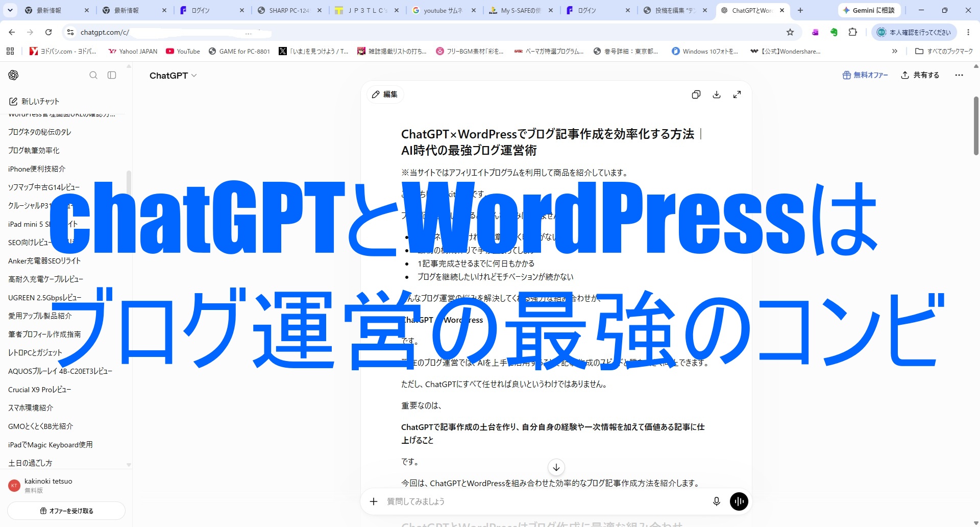Bookmark this page with the star icon
This screenshot has height=527, width=980.
coord(790,32)
